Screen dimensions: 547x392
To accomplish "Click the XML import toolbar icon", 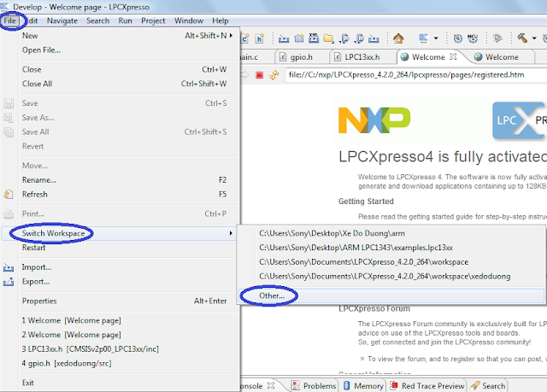I will (x=314, y=38).
